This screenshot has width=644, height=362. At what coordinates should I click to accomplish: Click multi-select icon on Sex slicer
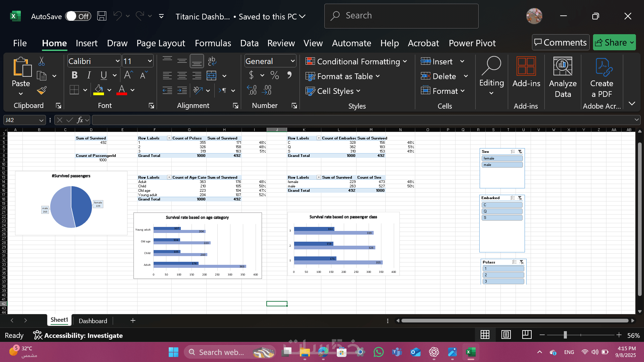(513, 152)
